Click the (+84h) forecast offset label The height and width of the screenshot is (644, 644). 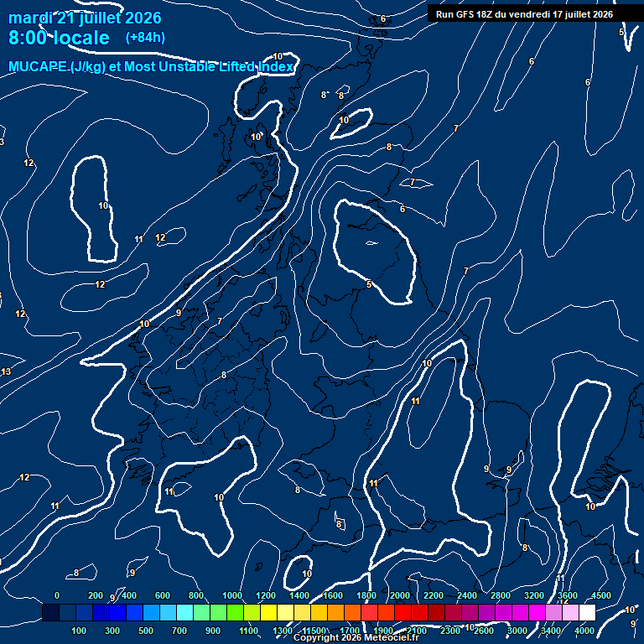click(x=145, y=38)
